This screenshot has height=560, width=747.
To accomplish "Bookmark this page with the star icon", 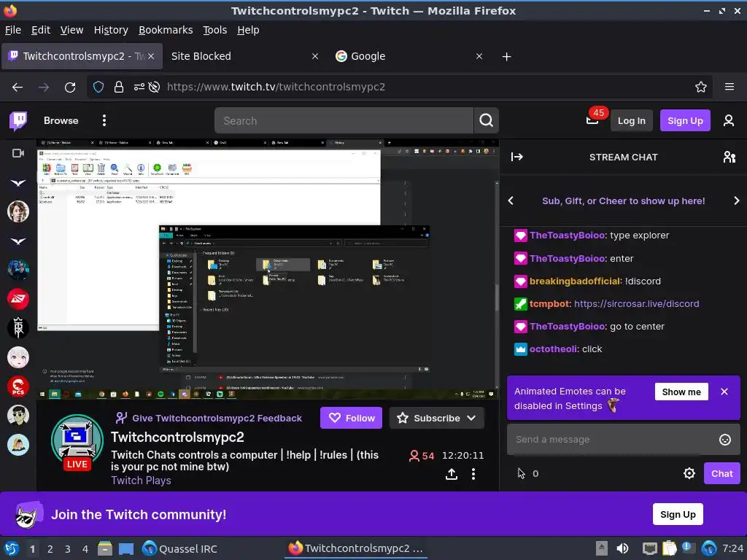I will (x=700, y=87).
